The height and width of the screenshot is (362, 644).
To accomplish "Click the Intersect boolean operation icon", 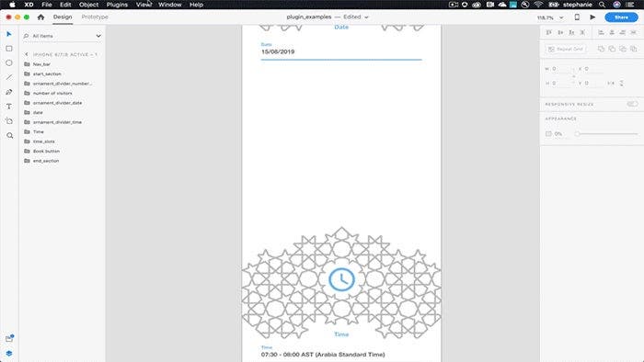I will 623,49.
